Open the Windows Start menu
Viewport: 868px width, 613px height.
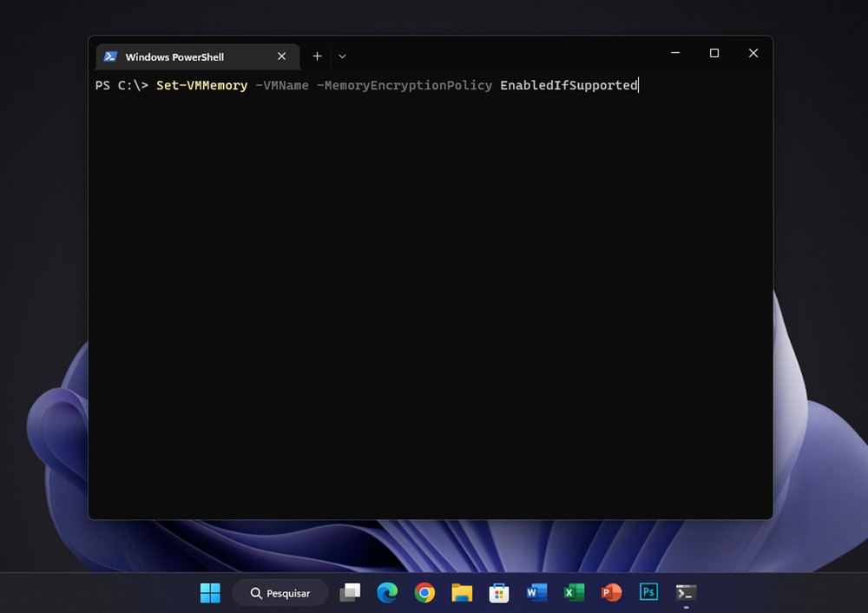pyautogui.click(x=210, y=593)
